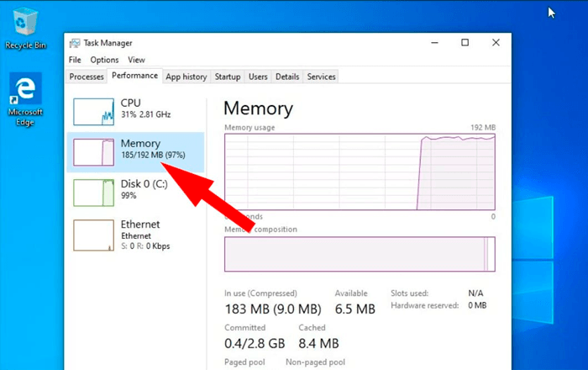This screenshot has height=370, width=588.
Task: Switch to the Processes tab
Action: (x=87, y=77)
